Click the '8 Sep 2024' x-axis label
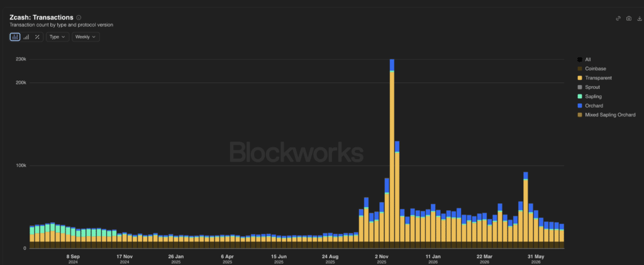This screenshot has height=265, width=644. (x=73, y=259)
